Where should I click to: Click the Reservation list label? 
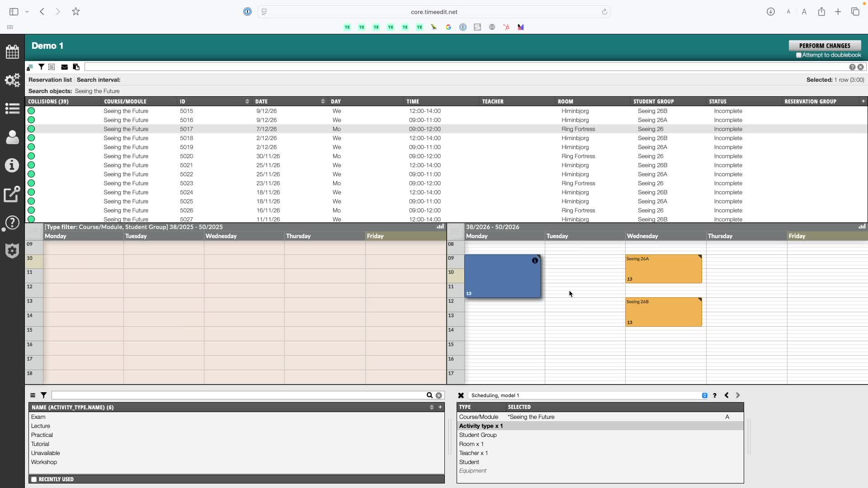click(50, 80)
